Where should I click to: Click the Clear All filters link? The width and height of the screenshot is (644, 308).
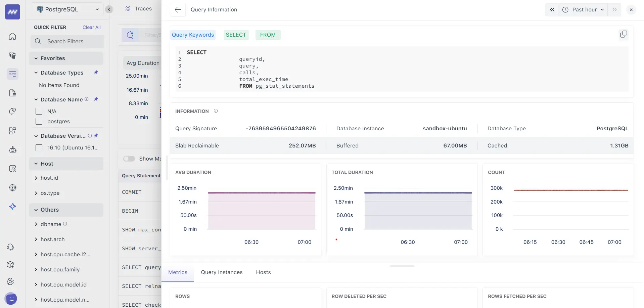pos(91,27)
